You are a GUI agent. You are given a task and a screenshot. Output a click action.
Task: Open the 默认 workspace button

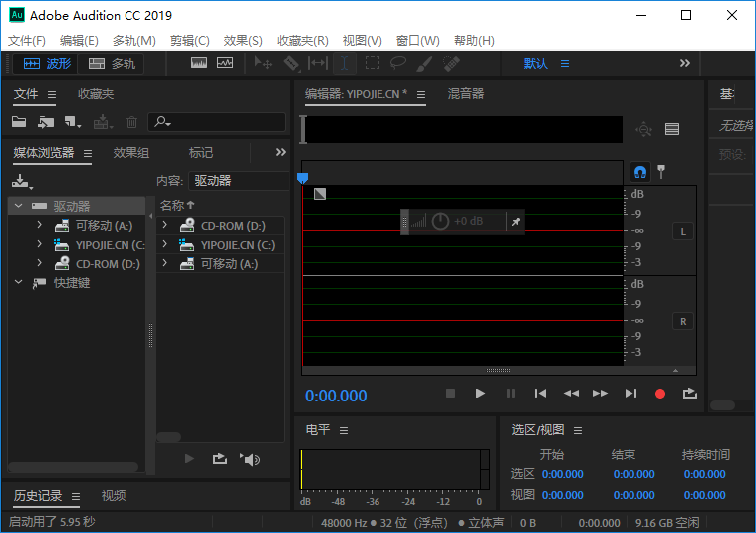coord(536,63)
